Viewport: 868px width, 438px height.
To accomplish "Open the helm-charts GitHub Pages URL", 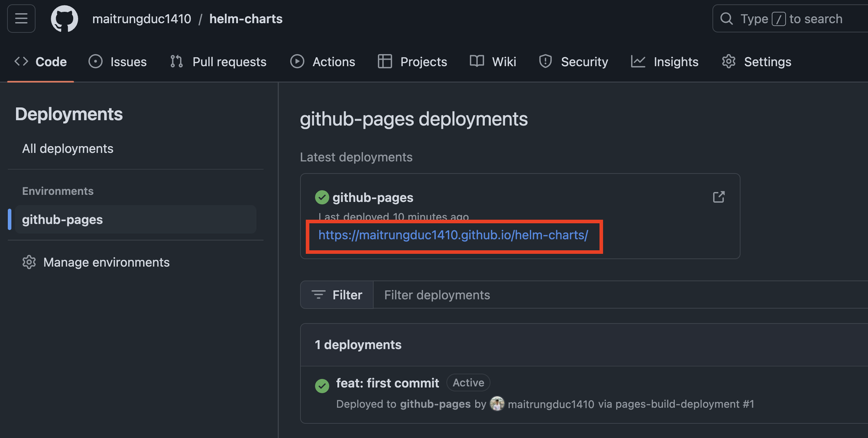I will pos(453,235).
